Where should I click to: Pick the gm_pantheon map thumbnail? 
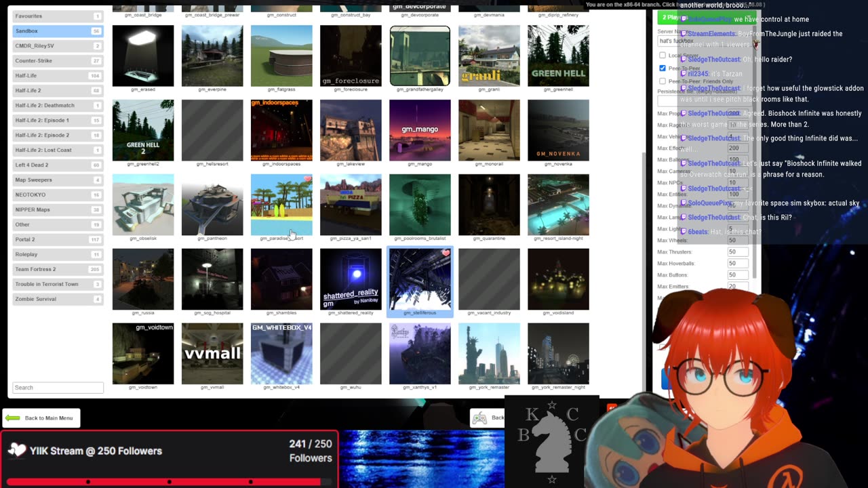(212, 205)
